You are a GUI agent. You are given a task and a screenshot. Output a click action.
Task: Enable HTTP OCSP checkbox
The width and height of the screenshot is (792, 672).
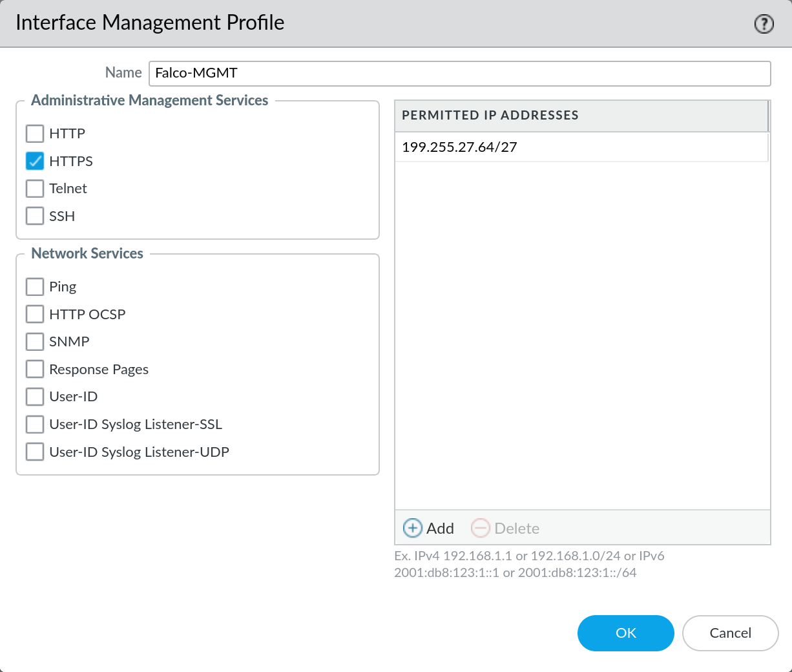pos(35,314)
